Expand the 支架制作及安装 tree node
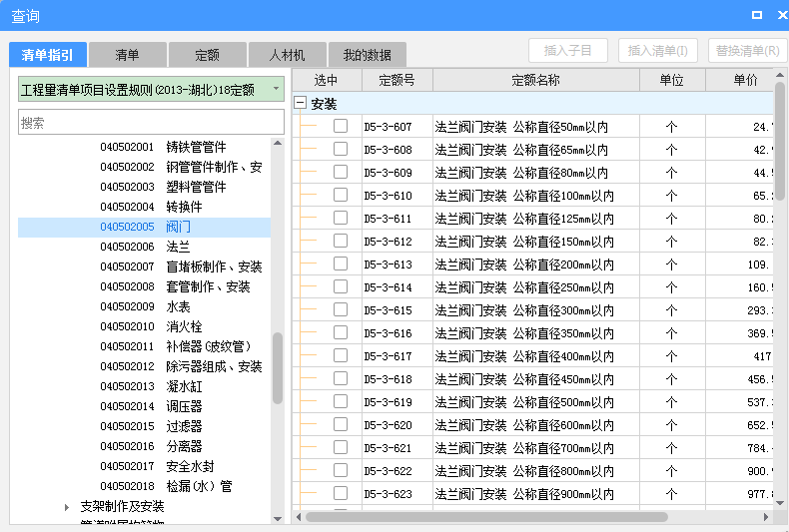Screen dimensions: 789x532 click(x=67, y=507)
